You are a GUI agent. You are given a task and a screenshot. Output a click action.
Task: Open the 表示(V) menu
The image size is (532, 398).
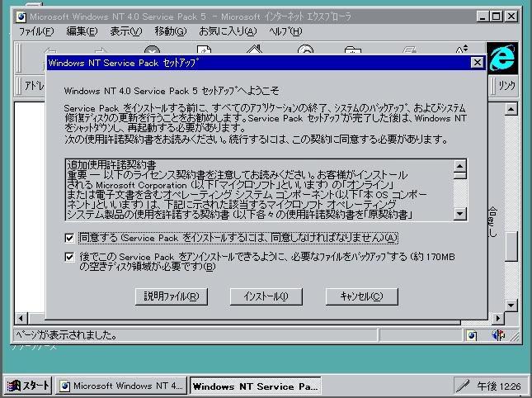pyautogui.click(x=126, y=31)
